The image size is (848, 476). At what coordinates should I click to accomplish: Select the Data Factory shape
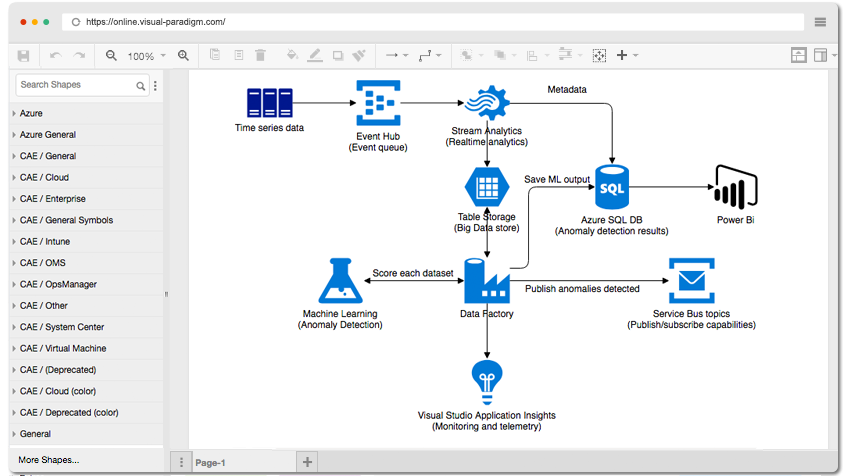tap(487, 281)
